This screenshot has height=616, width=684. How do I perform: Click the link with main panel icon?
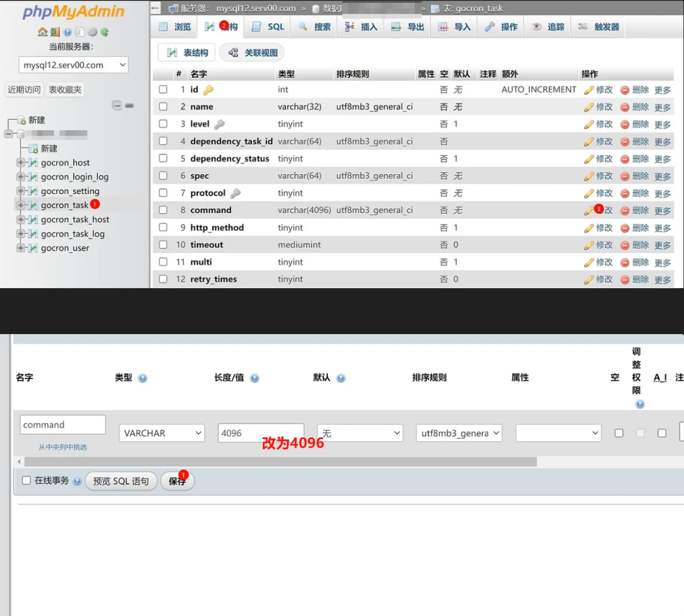129,106
